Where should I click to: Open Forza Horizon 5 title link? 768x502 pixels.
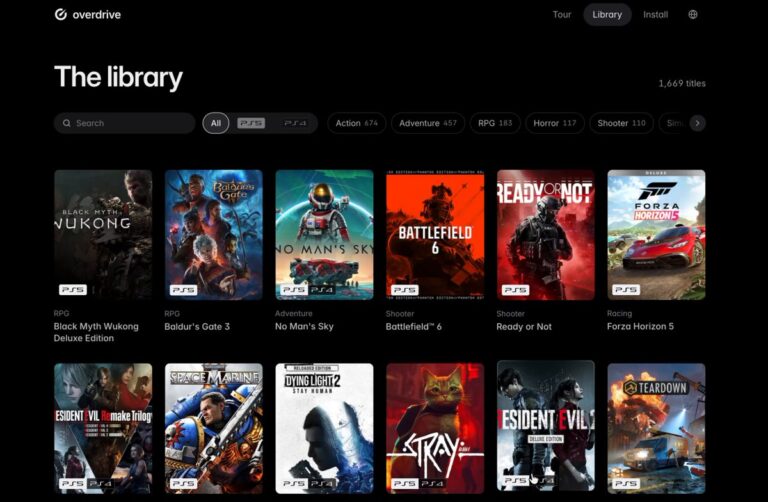[640, 327]
